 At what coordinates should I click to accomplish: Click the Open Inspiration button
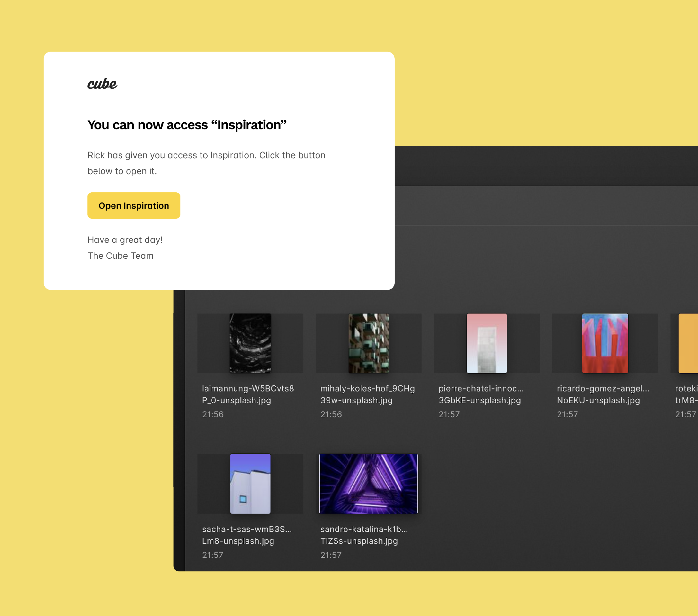click(133, 205)
